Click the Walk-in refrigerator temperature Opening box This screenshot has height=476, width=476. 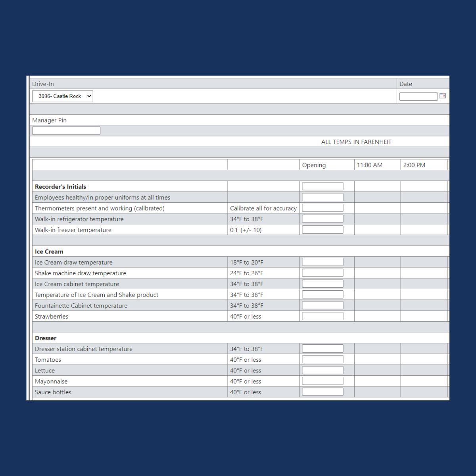pos(322,218)
